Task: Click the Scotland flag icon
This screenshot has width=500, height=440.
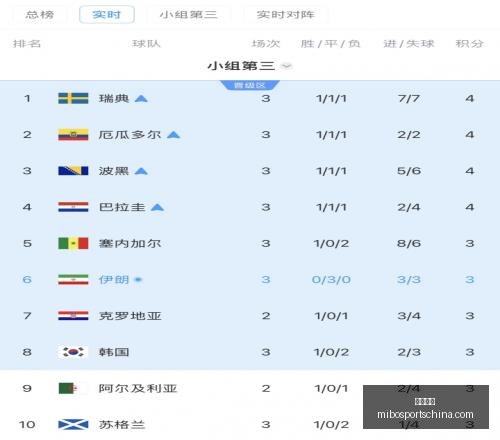Action: point(73,425)
